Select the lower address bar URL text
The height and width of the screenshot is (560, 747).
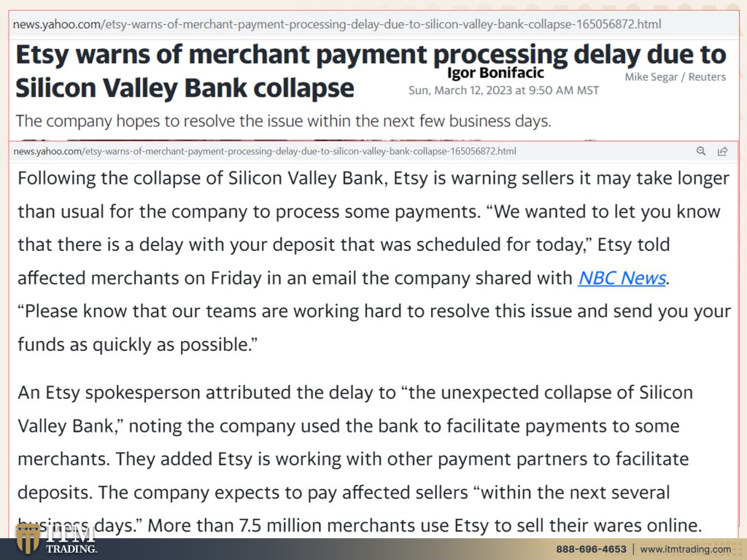(x=264, y=152)
